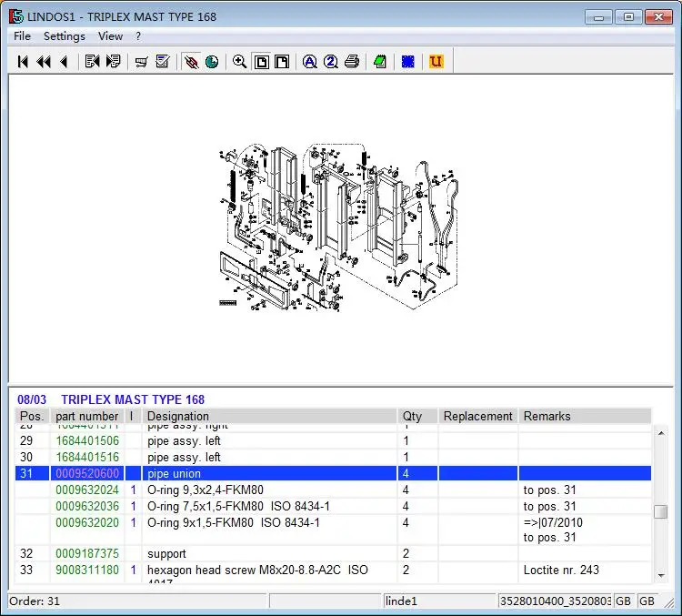Click the double-arrow rewind icon

click(x=44, y=62)
